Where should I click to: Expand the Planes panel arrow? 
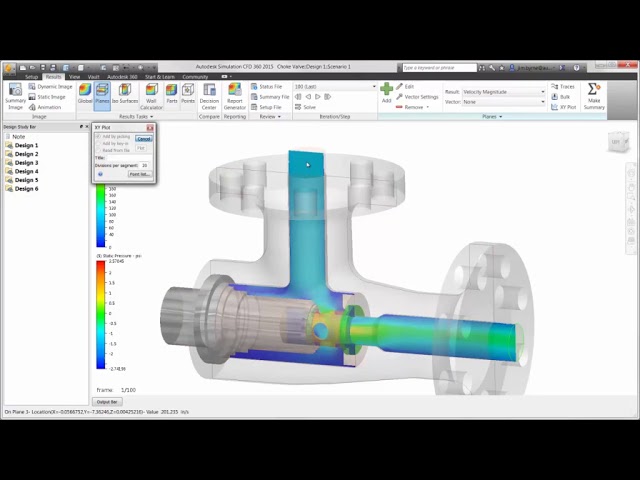click(500, 117)
